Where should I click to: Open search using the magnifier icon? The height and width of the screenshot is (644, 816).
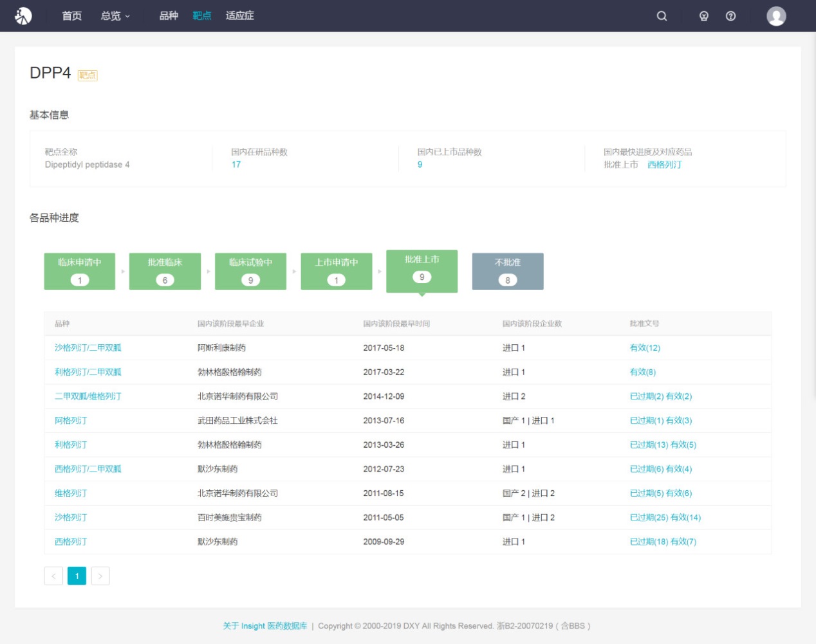coord(662,16)
